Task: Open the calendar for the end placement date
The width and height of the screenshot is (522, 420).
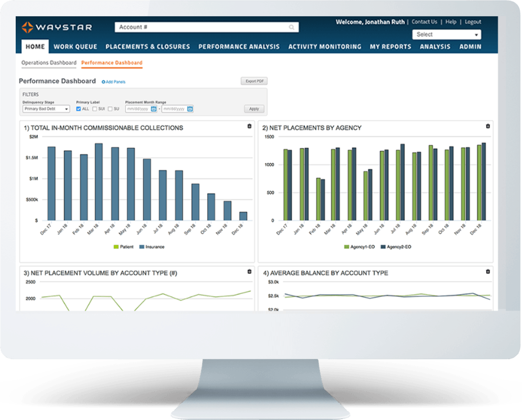Action: [x=190, y=108]
